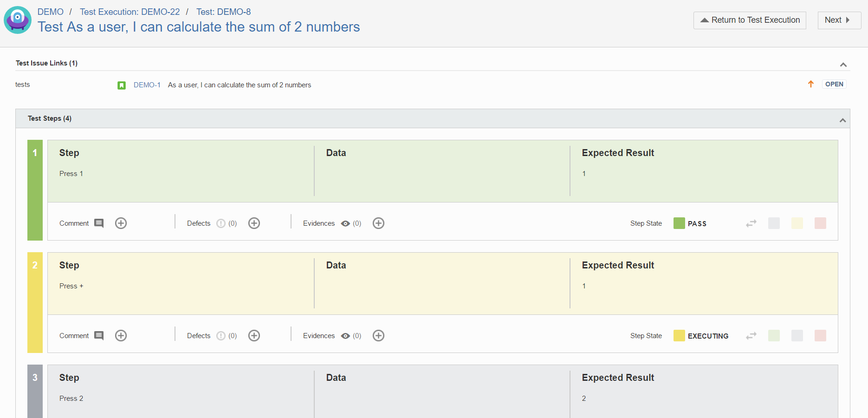Screen dimensions: 868x418
Task: View step 2 evidences eye icon
Action: (345, 336)
